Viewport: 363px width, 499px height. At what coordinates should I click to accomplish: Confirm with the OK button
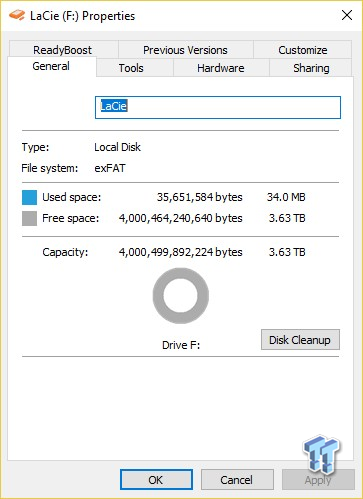[x=156, y=480]
